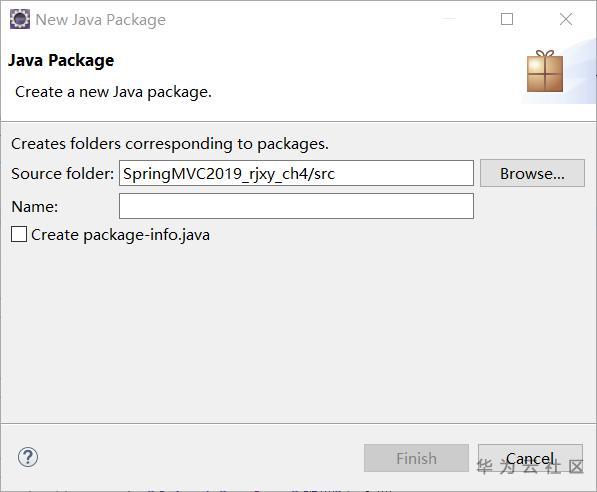Click the Finish button
The image size is (597, 492).
click(416, 458)
